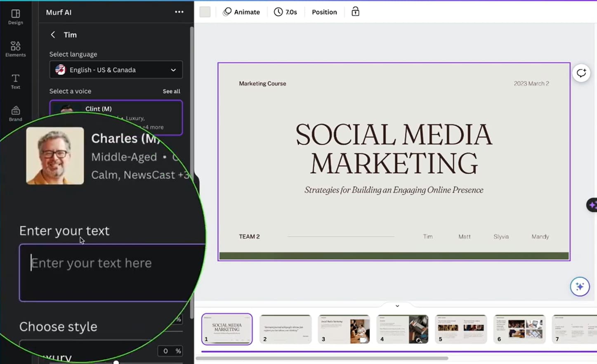
Task: Click the page background color swatch
Action: pos(205,12)
